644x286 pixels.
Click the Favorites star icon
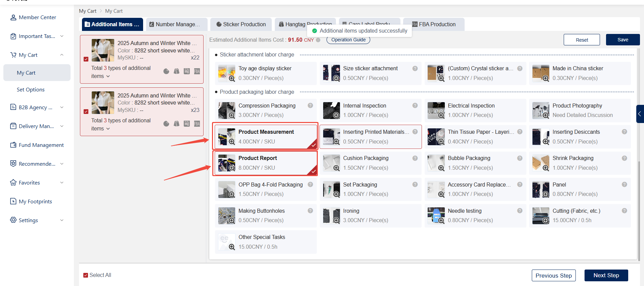coord(13,182)
